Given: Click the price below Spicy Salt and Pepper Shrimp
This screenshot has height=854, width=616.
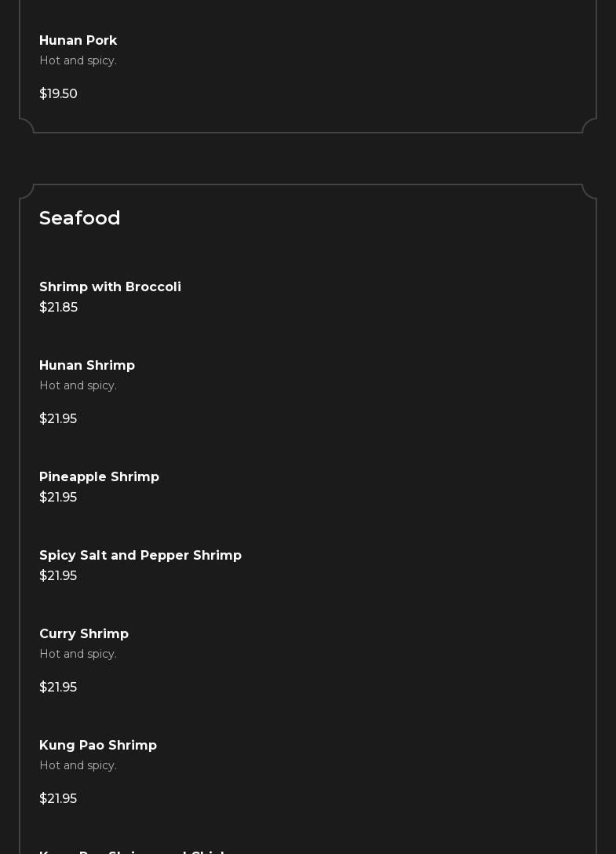Looking at the screenshot, I should click(x=58, y=575).
